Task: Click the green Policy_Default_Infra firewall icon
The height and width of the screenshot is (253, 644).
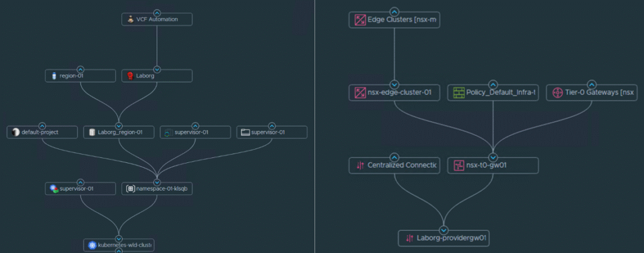Action: click(458, 93)
